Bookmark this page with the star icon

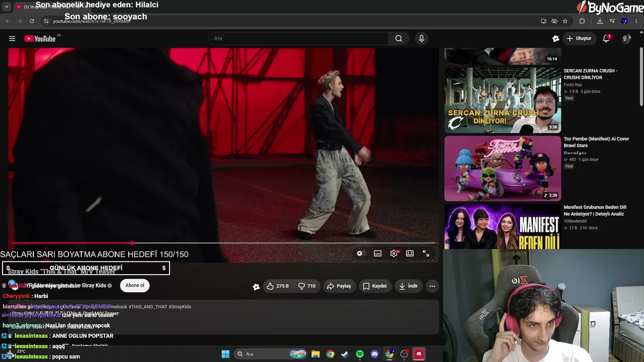pyautogui.click(x=565, y=21)
